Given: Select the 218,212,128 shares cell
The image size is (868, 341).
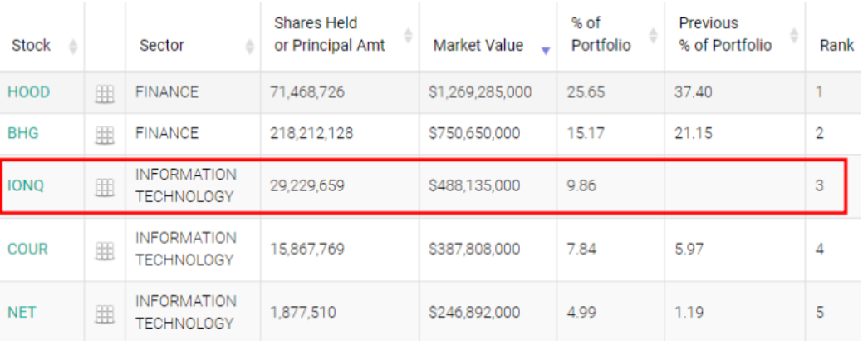Looking at the screenshot, I should tap(311, 133).
